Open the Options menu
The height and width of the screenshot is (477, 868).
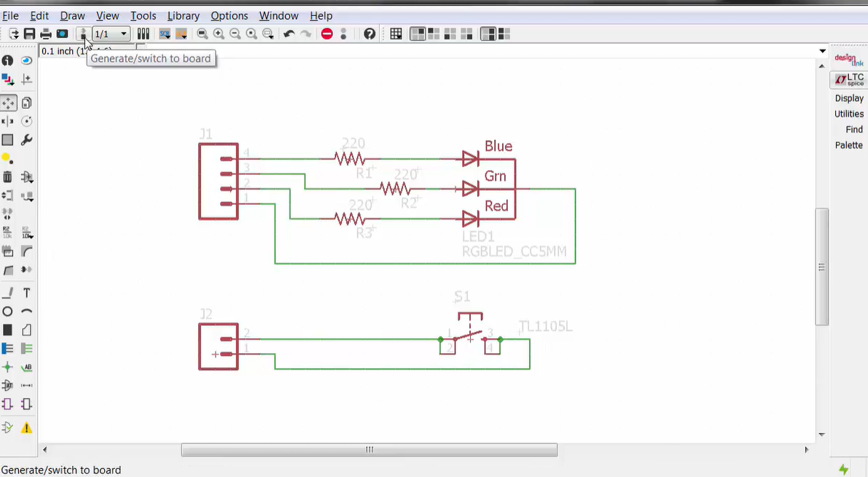coord(229,15)
